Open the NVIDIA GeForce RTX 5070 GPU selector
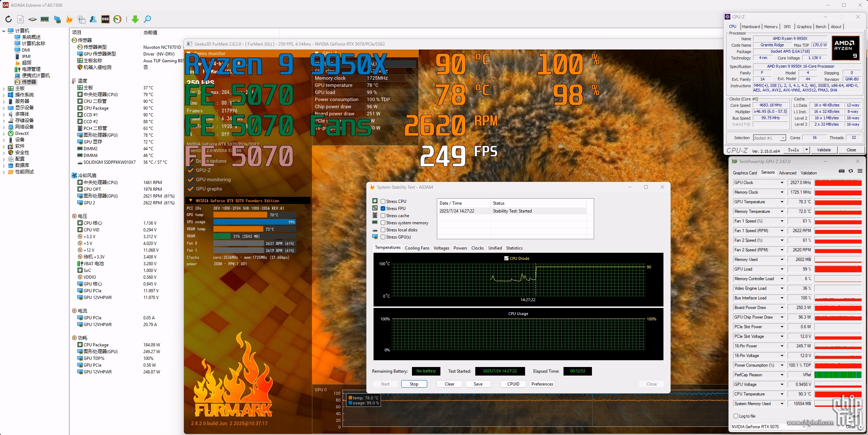The image size is (868, 435). point(768,427)
